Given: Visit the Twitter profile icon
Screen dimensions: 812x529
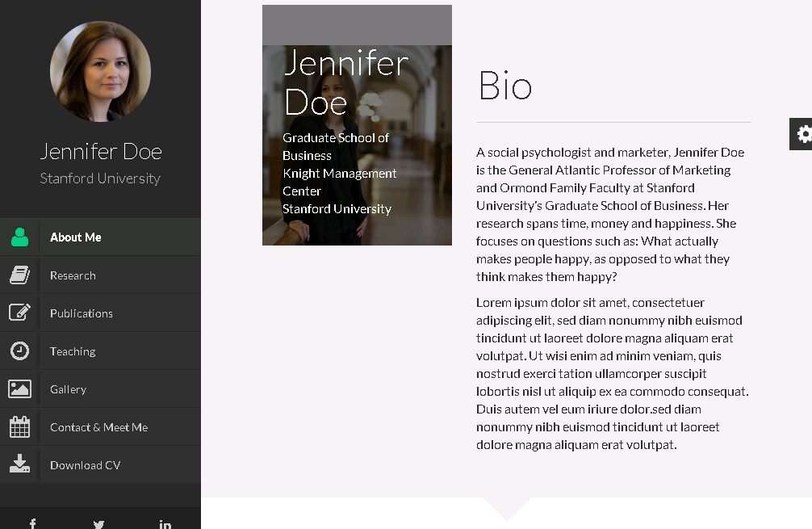Looking at the screenshot, I should (x=98, y=524).
